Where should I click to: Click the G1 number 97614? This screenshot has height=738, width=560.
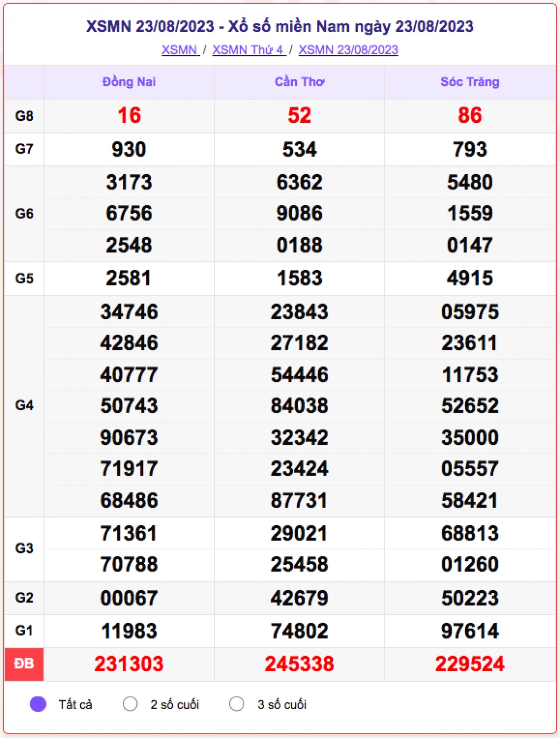pos(470,632)
